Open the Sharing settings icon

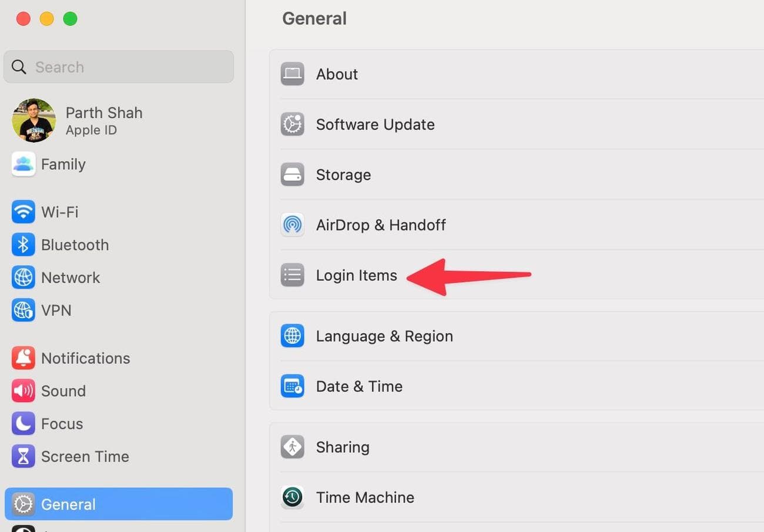coord(292,447)
